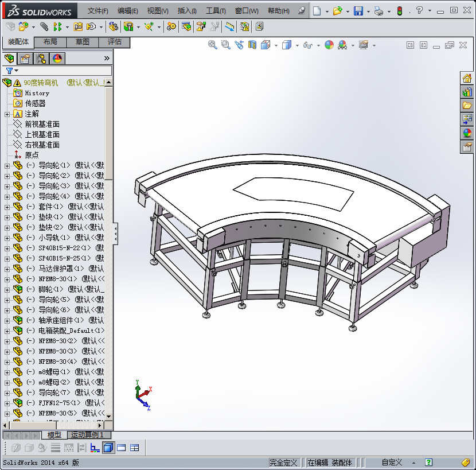This screenshot has height=470, width=476.
Task: Click the Mate paperclip icon
Action: coord(44,27)
